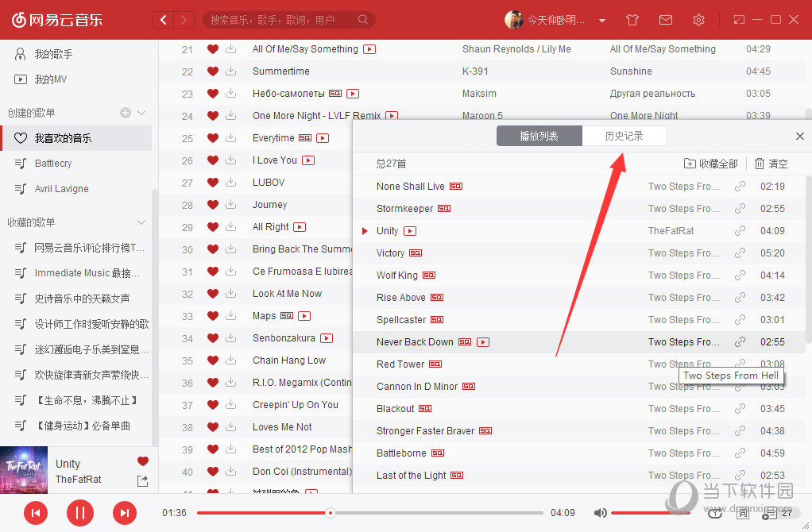812x532 pixels.
Task: Open the settings gear icon
Action: point(698,20)
